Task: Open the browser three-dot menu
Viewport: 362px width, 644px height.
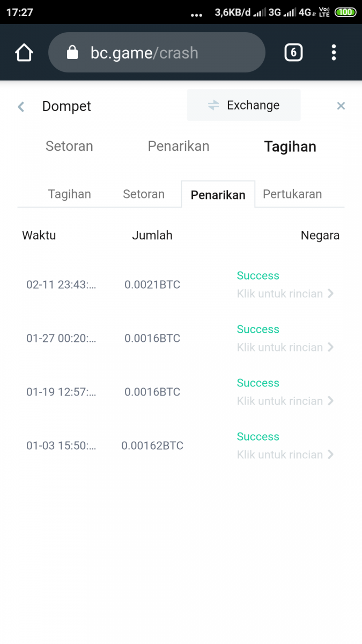Action: point(334,53)
